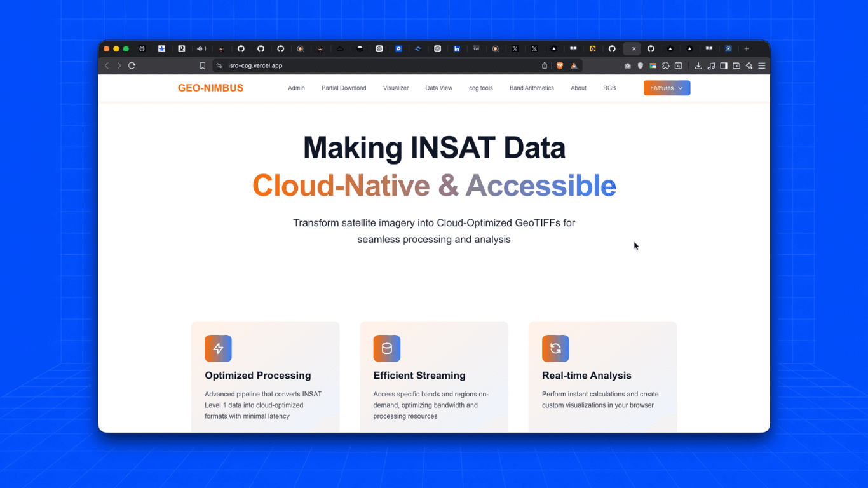Image resolution: width=868 pixels, height=488 pixels.
Task: Click the Brave Wallet icon
Action: click(736, 65)
